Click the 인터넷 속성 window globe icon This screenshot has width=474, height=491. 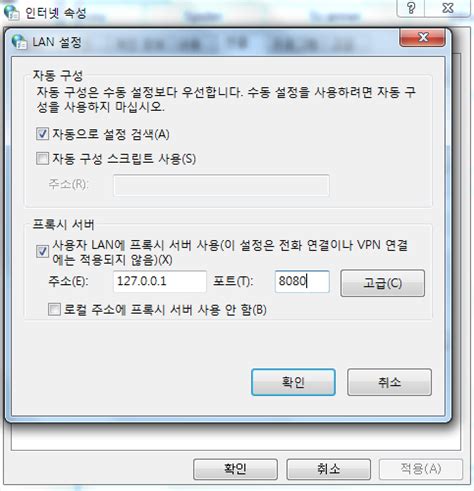[11, 13]
